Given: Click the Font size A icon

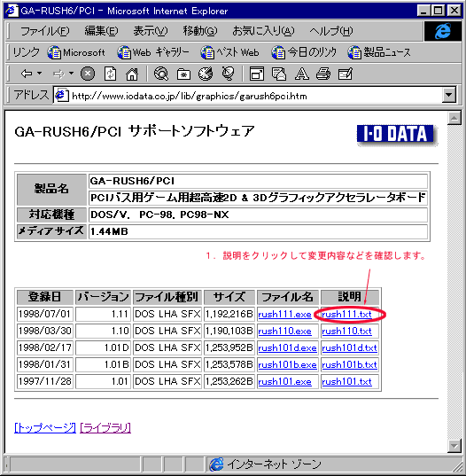Looking at the screenshot, I should (x=301, y=74).
